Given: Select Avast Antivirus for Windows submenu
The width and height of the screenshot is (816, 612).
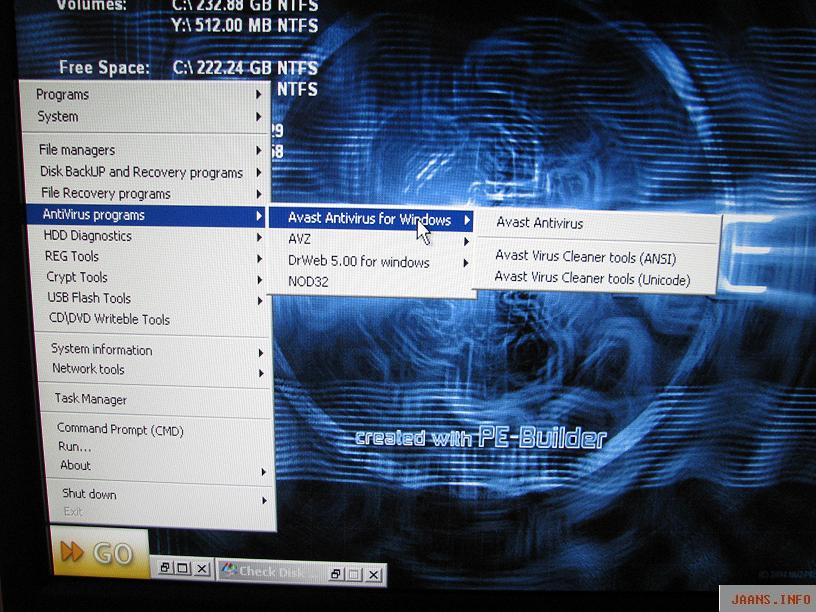Looking at the screenshot, I should click(371, 219).
